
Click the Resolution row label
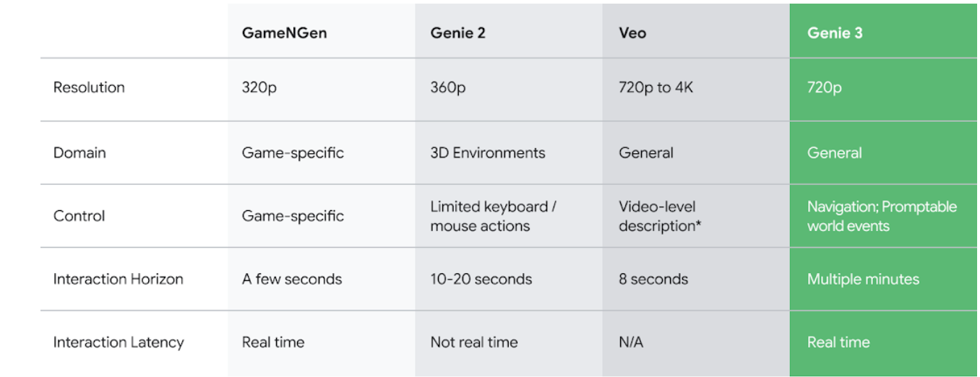tap(89, 87)
